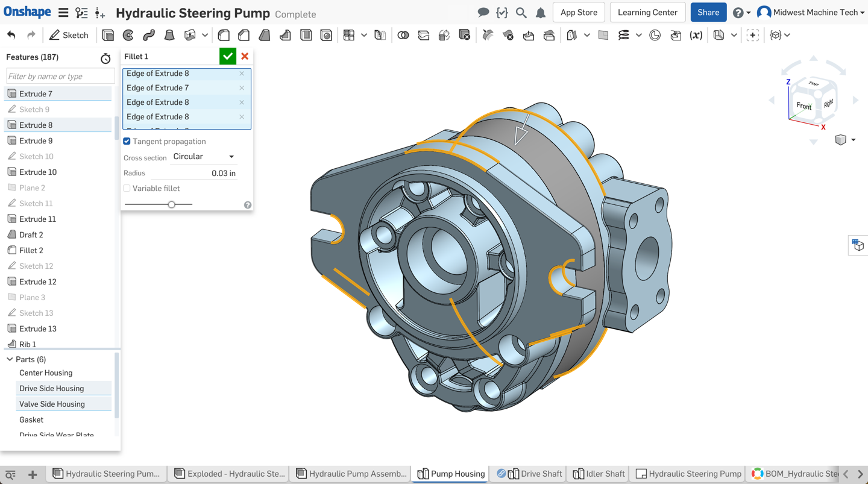Screen dimensions: 868x484
Task: Remove Edge of Extrude 7 selection
Action: pyautogui.click(x=242, y=88)
